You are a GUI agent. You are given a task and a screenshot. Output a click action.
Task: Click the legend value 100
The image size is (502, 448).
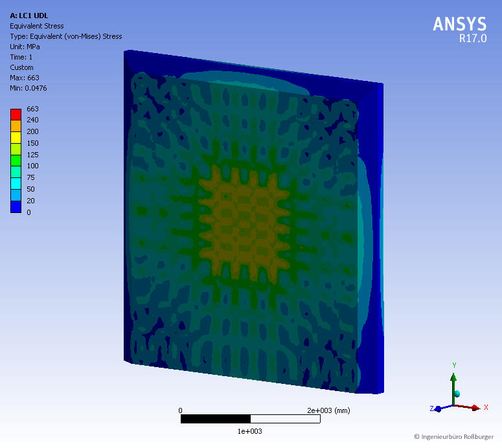point(32,166)
